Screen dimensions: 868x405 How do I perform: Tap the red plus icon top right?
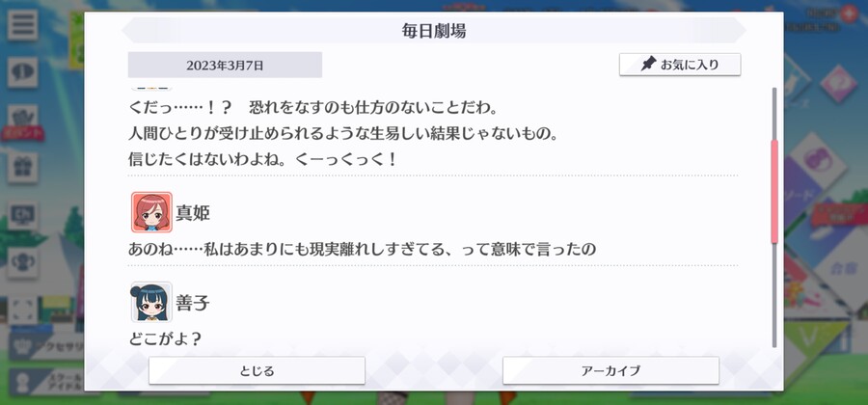849,13
